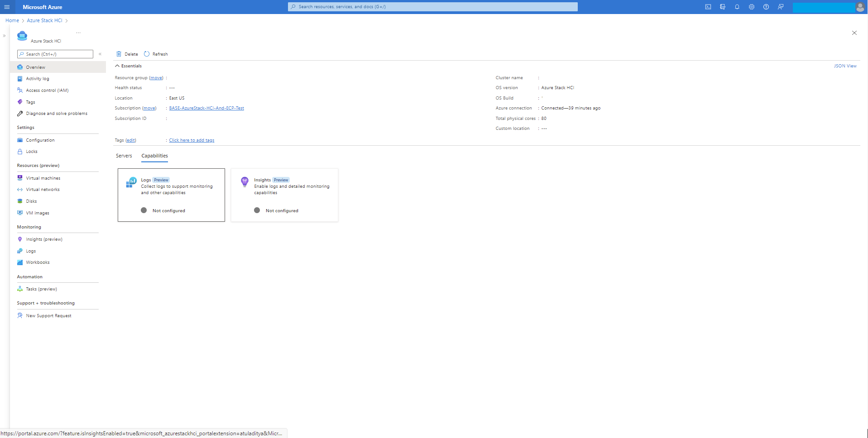Screen dimensions: 868x438
Task: Click the Configuration icon
Action: (20, 140)
